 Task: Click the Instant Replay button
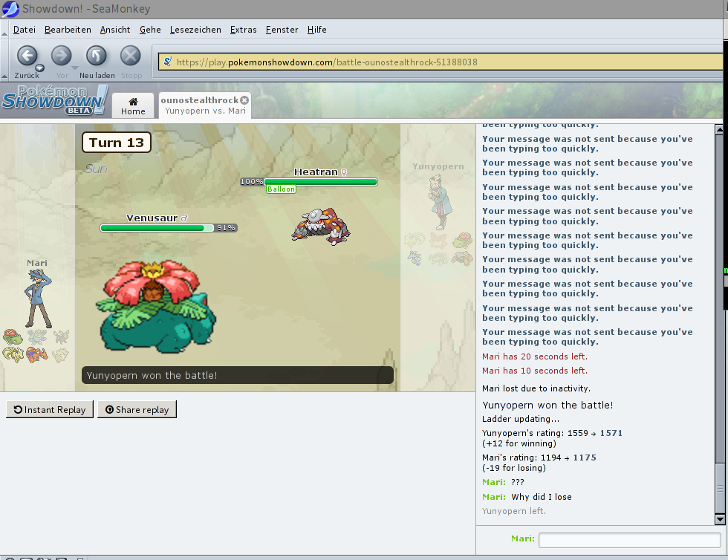click(50, 410)
